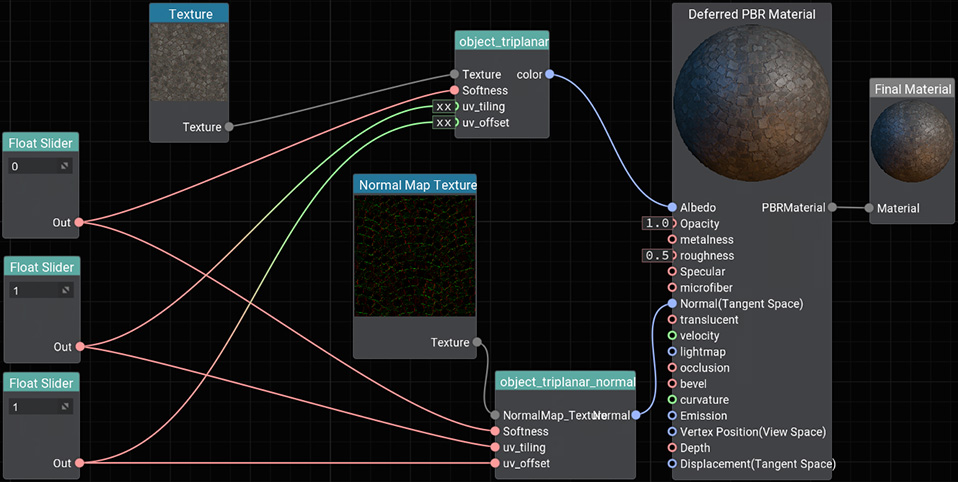Click the roughness value field showing 0.5
Image resolution: width=958 pixels, height=482 pixels.
(656, 256)
